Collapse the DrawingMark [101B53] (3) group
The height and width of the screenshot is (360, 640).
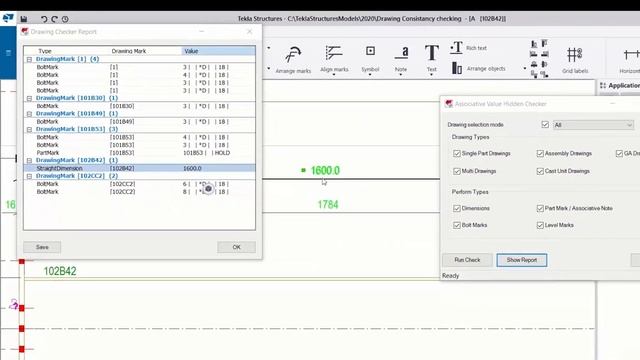click(x=29, y=129)
